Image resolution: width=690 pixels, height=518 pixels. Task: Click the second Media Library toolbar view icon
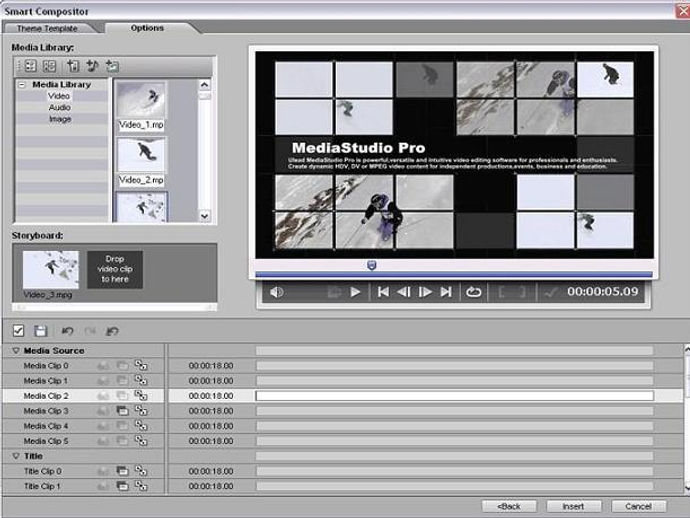[x=49, y=66]
